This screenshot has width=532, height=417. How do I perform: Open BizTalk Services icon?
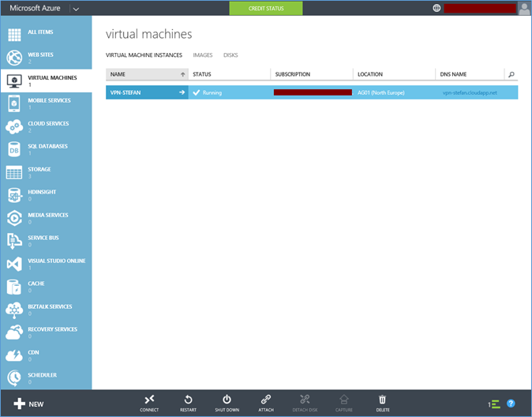coord(14,310)
